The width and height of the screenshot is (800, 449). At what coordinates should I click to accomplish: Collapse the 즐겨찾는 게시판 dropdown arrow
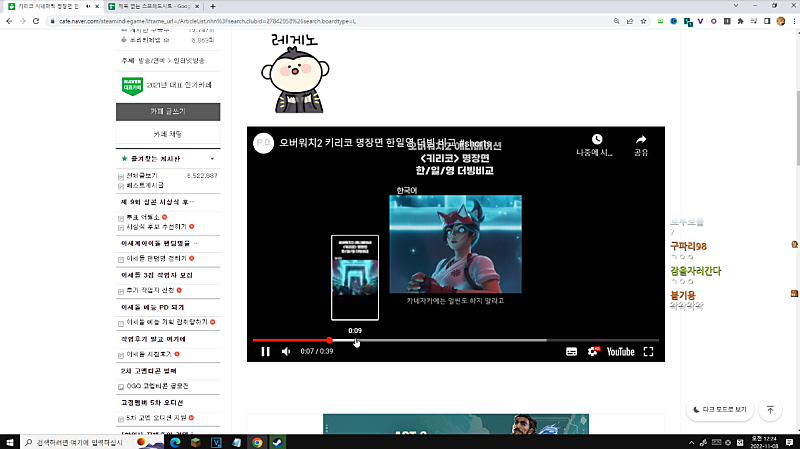coord(212,159)
